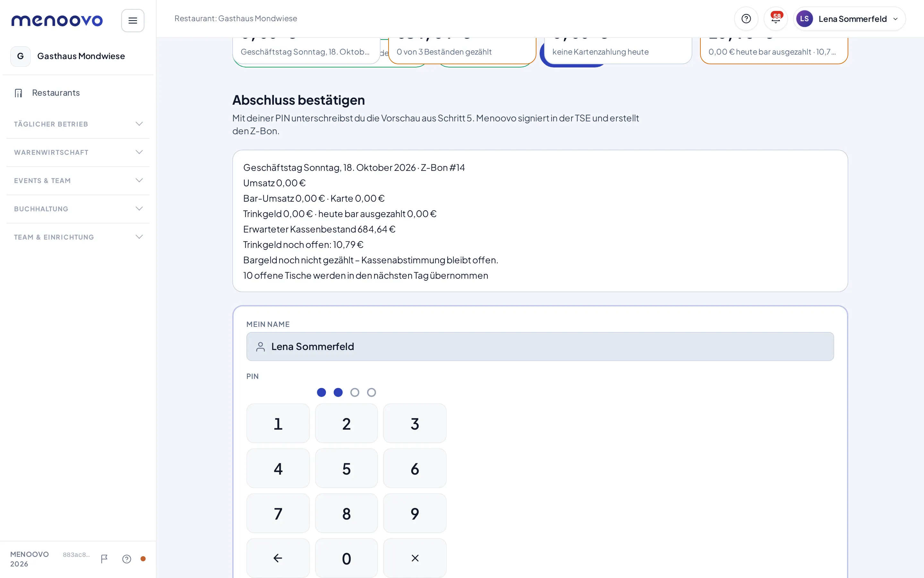Tap keypad digit 6

tap(415, 468)
